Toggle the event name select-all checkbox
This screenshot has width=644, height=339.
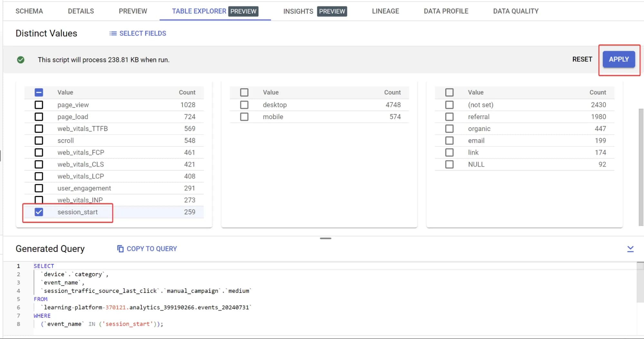point(39,92)
